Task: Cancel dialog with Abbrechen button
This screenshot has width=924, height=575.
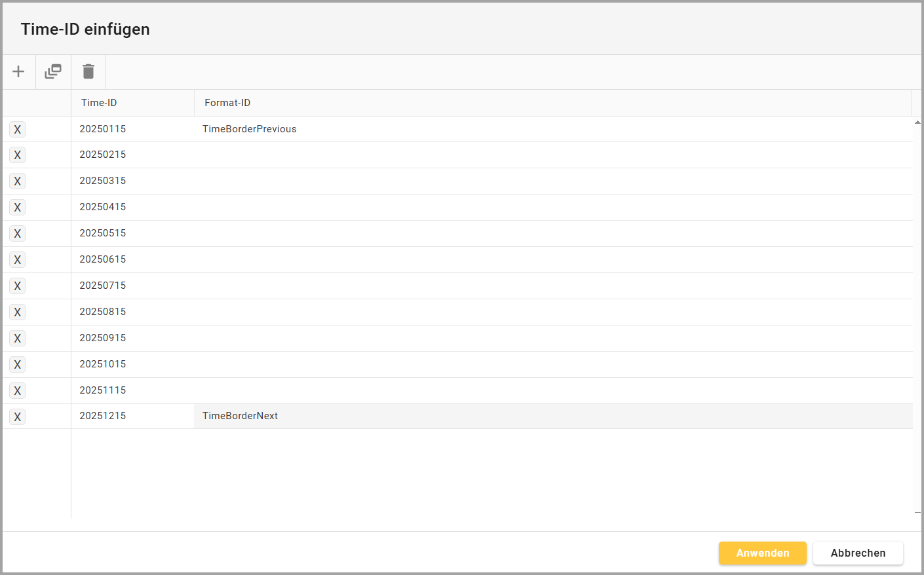Action: point(858,553)
